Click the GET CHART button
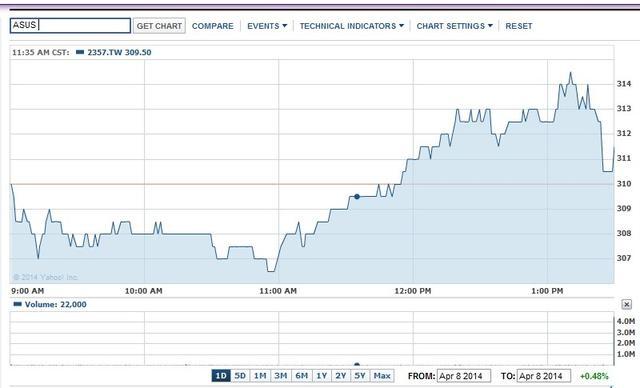Viewport: 640px width, 388px height. point(159,26)
